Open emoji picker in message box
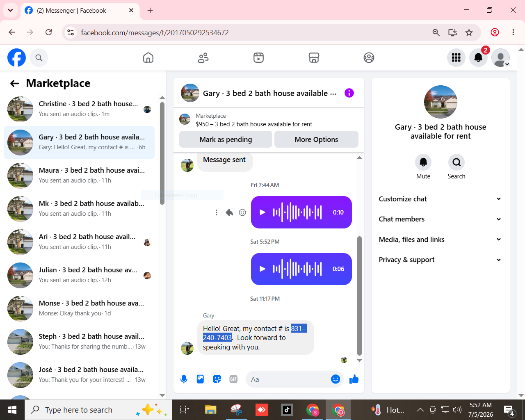Image resolution: width=525 pixels, height=420 pixels. click(336, 379)
